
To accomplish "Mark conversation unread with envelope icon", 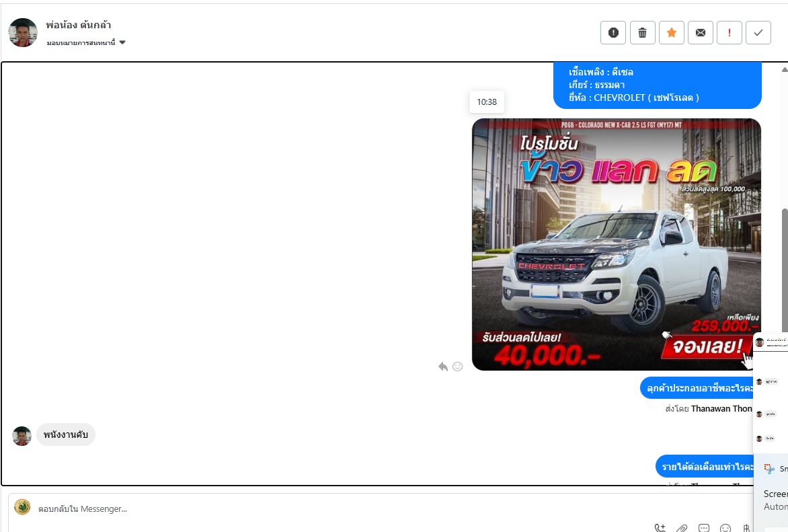I will coord(701,33).
